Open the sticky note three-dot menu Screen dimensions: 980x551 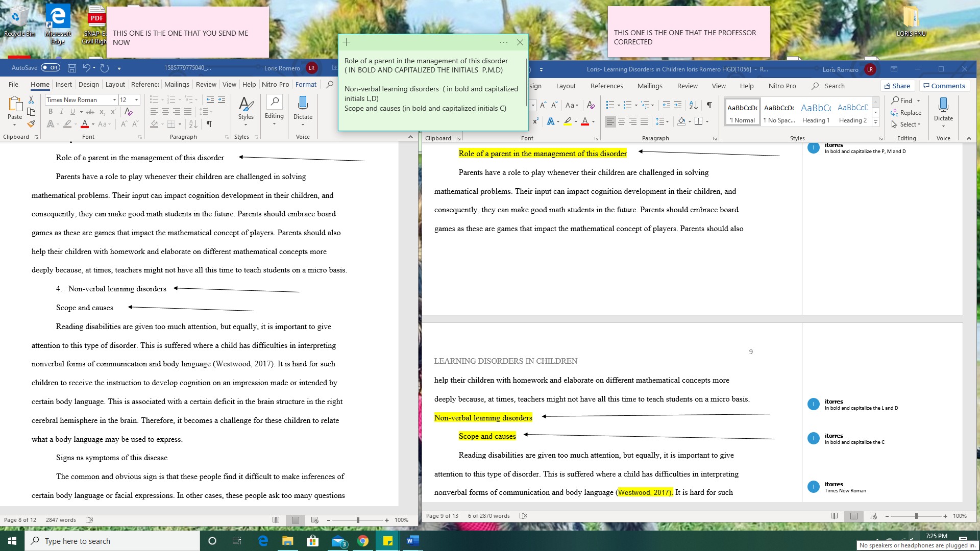click(504, 42)
